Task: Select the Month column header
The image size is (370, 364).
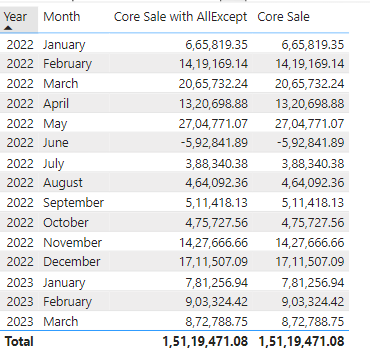Action: pos(62,17)
